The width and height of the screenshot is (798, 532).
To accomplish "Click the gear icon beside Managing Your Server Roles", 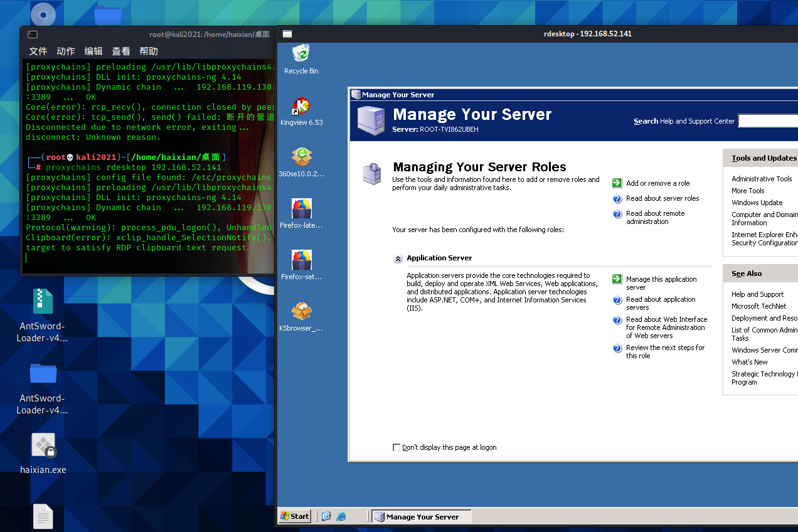I will (372, 173).
